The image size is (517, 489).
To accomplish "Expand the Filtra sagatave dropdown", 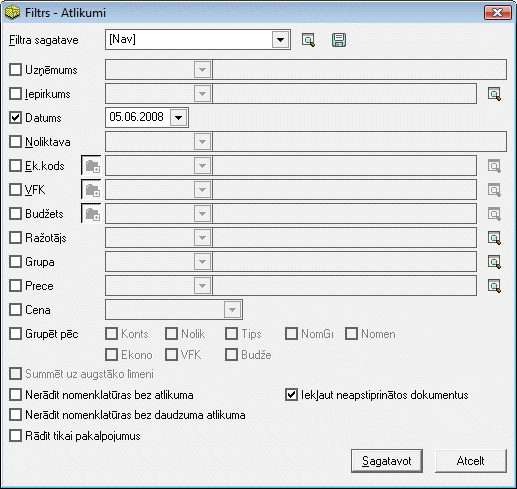I will (280, 40).
